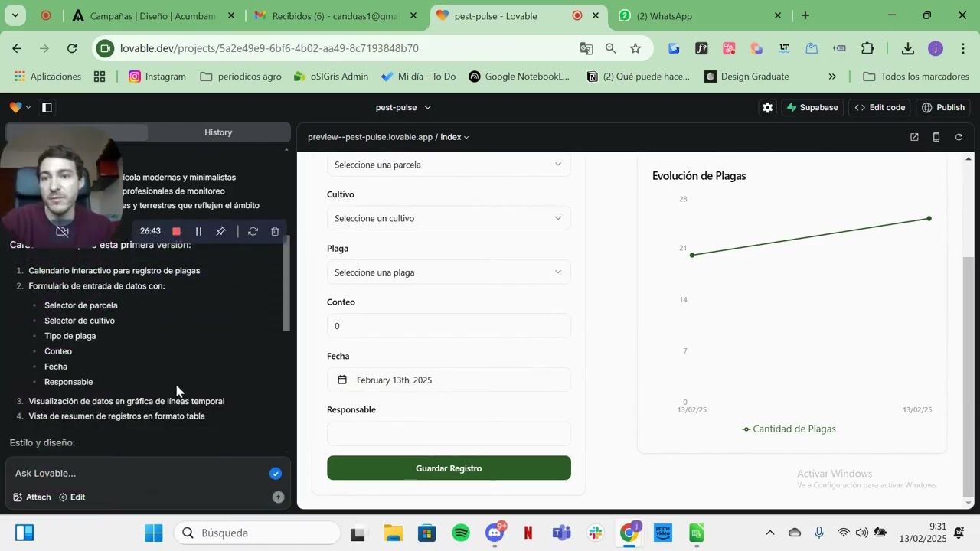Open Chrome extensions puzzle icon

click(x=867, y=48)
